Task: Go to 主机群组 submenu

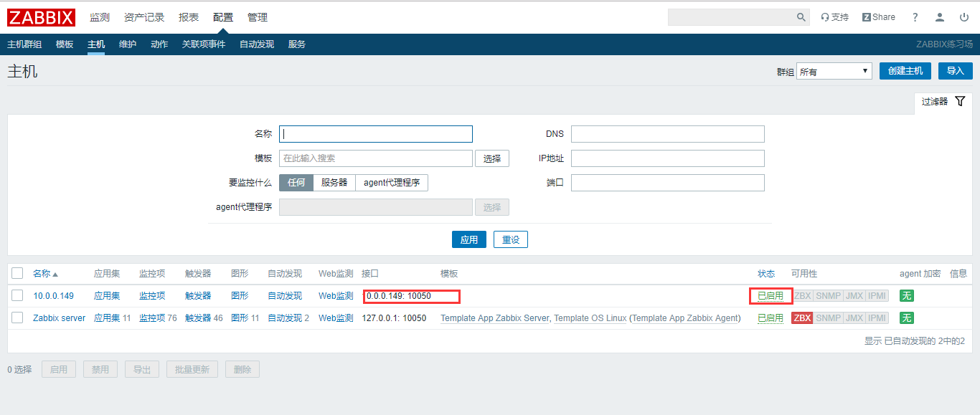Action: click(24, 44)
